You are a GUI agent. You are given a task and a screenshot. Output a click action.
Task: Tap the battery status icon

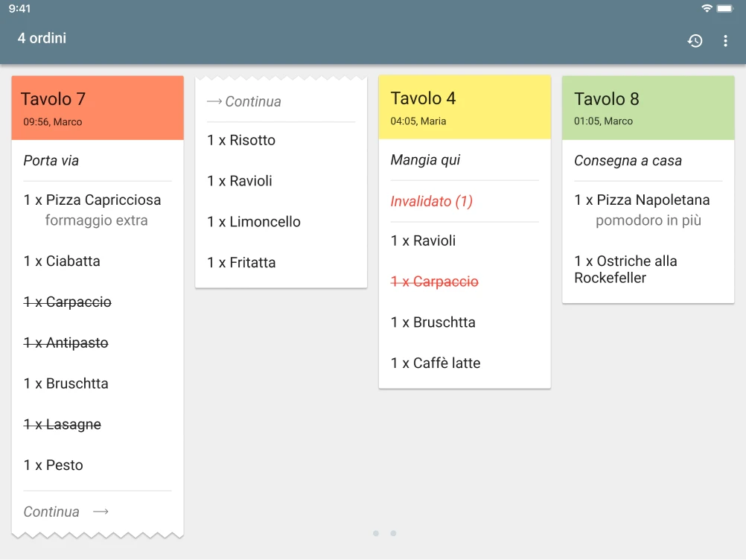coord(726,8)
